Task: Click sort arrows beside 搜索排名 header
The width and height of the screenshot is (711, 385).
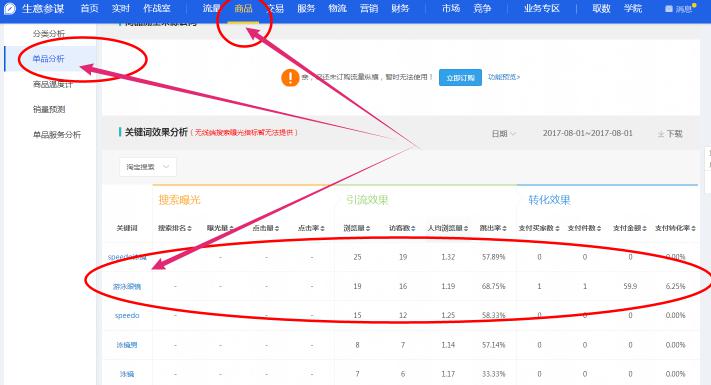Action: pos(190,228)
